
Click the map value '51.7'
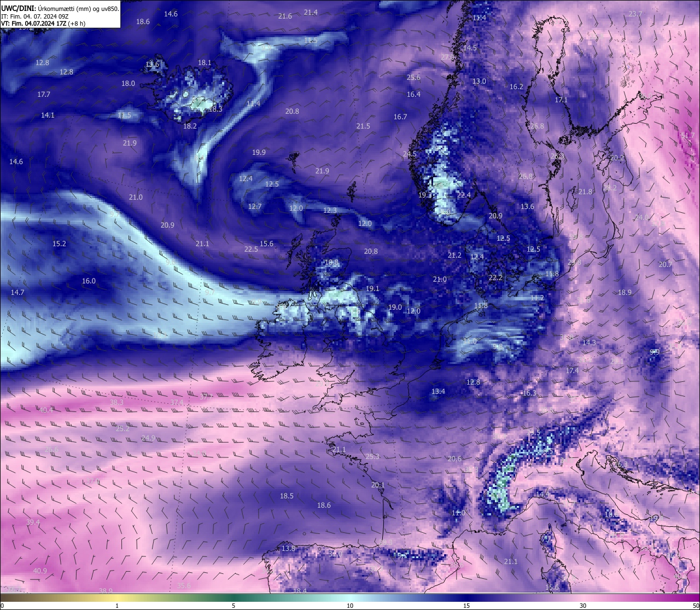point(688,135)
